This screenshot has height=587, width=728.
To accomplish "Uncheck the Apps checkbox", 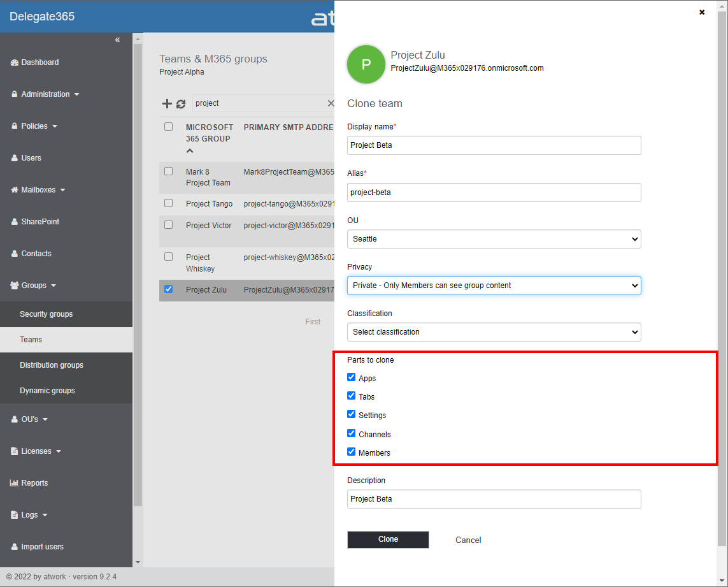I will click(351, 377).
